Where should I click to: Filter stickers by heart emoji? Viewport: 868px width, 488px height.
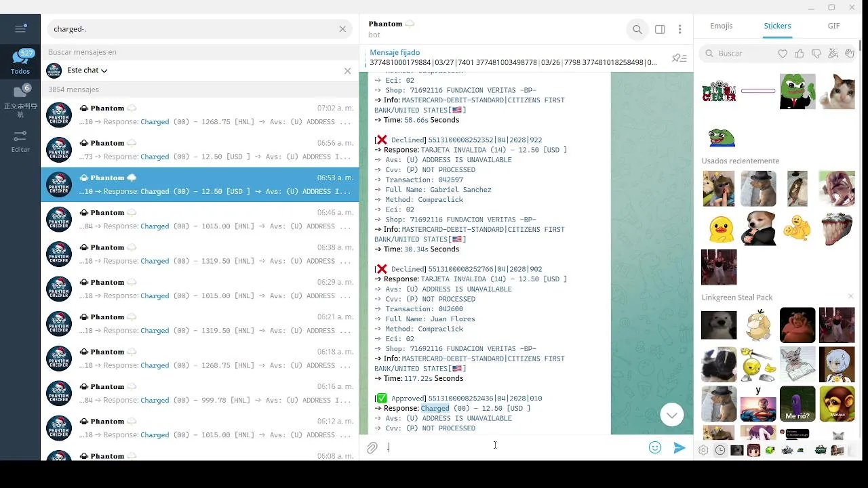pos(783,54)
